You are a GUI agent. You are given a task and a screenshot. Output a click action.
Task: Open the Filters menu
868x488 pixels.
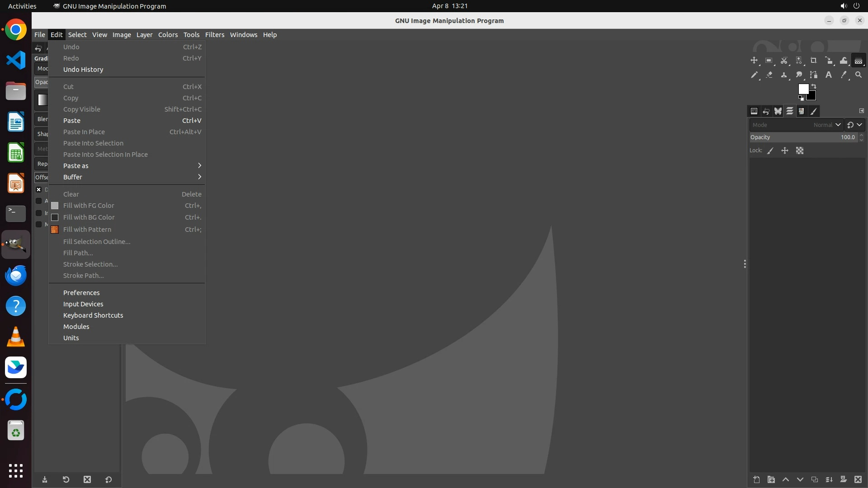click(214, 35)
